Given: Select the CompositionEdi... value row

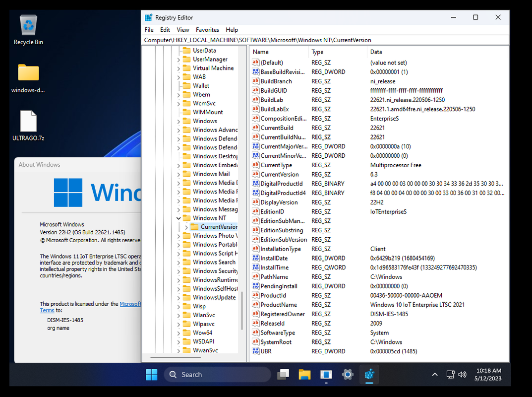Looking at the screenshot, I should pyautogui.click(x=378, y=118).
